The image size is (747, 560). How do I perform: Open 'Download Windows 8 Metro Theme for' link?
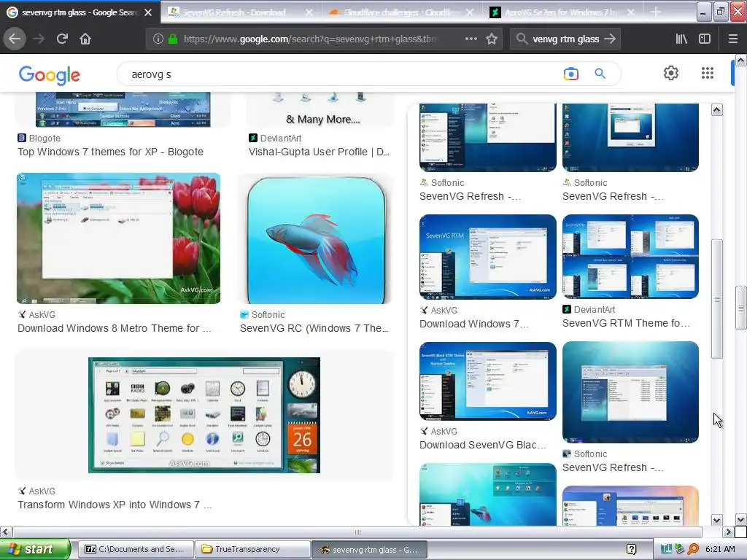(x=115, y=328)
